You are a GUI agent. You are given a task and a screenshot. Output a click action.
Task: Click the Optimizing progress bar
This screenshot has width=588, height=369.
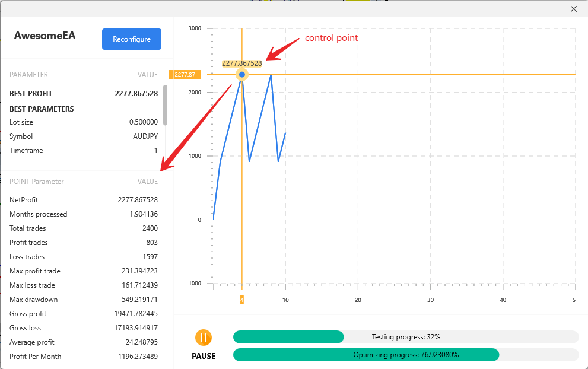pyautogui.click(x=405, y=355)
